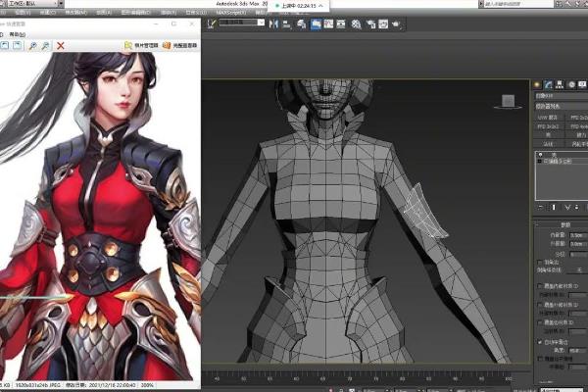Screen dimensions: 588x392
Task: Open Render Setup icon
Action: pyautogui.click(x=370, y=24)
